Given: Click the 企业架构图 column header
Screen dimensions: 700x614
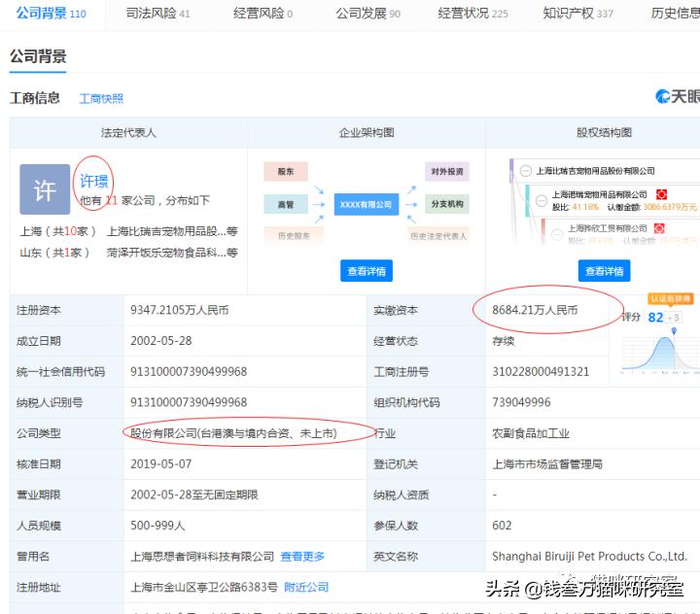Looking at the screenshot, I should coord(367,132).
